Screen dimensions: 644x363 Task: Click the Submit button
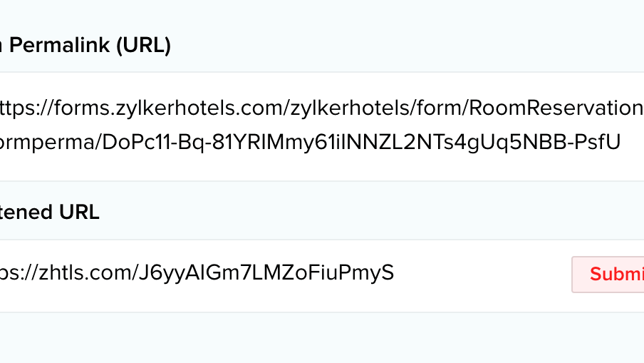(x=611, y=275)
